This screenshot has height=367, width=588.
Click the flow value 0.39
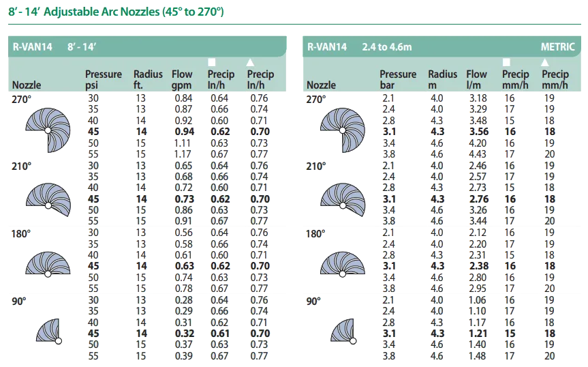point(183,355)
